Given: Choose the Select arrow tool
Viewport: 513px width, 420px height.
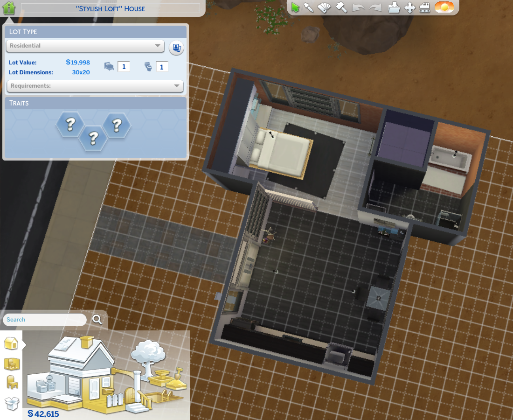Looking at the screenshot, I should click(295, 7).
